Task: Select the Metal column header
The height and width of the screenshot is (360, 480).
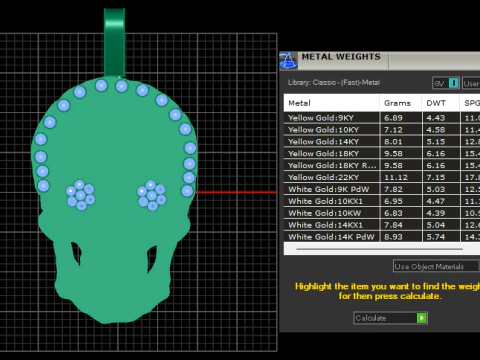Action: [x=332, y=103]
